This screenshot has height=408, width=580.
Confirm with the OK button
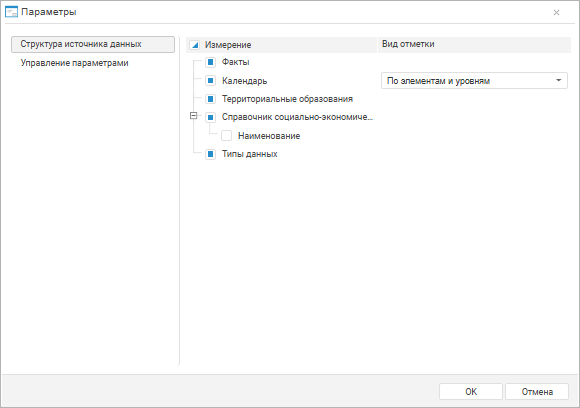[x=471, y=391]
